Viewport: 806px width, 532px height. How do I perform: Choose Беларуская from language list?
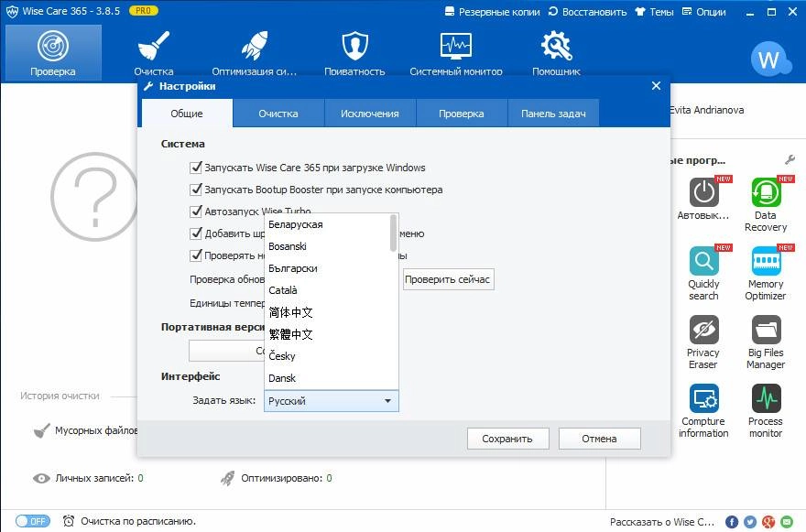point(328,224)
